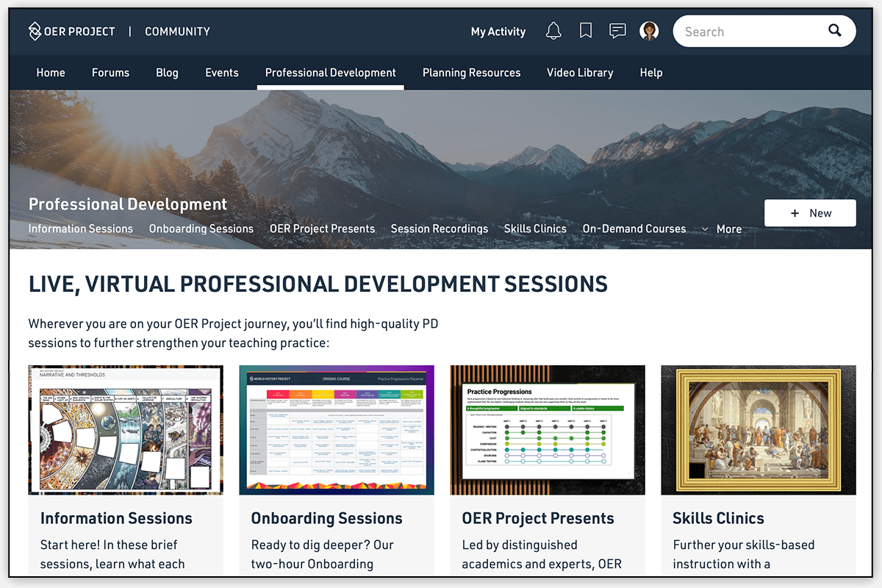Viewport: 882px width, 588px height.
Task: Go to the Home tab
Action: [51, 73]
